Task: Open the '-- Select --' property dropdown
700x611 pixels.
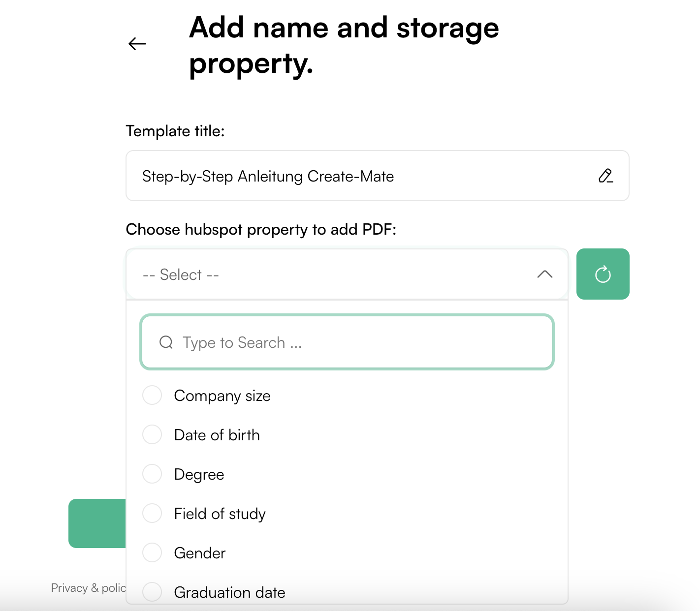Action: 347,274
